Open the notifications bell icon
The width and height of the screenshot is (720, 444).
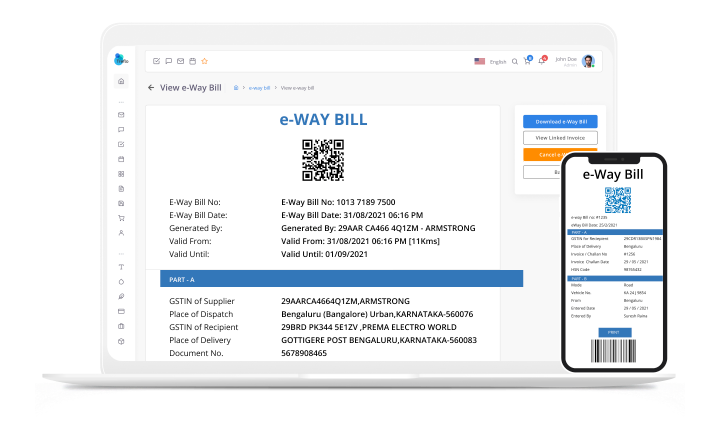(x=542, y=61)
